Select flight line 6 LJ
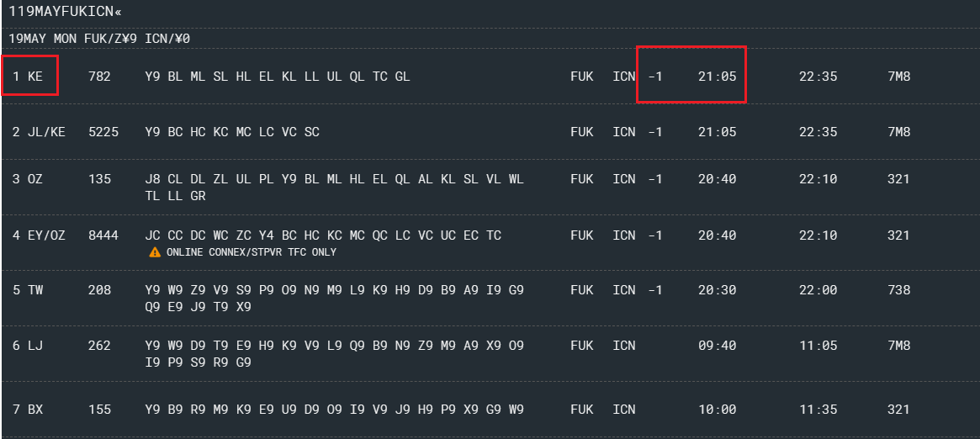The height and width of the screenshot is (439, 980). 27,346
